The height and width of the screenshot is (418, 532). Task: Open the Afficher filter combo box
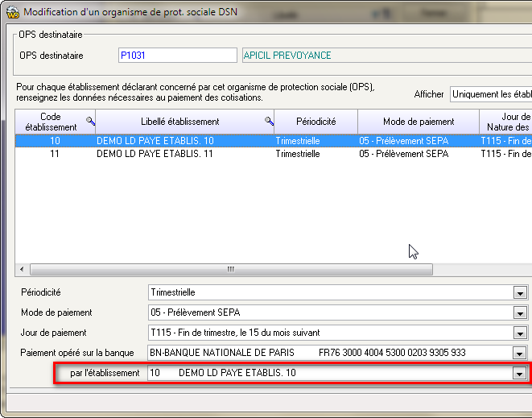coord(490,94)
